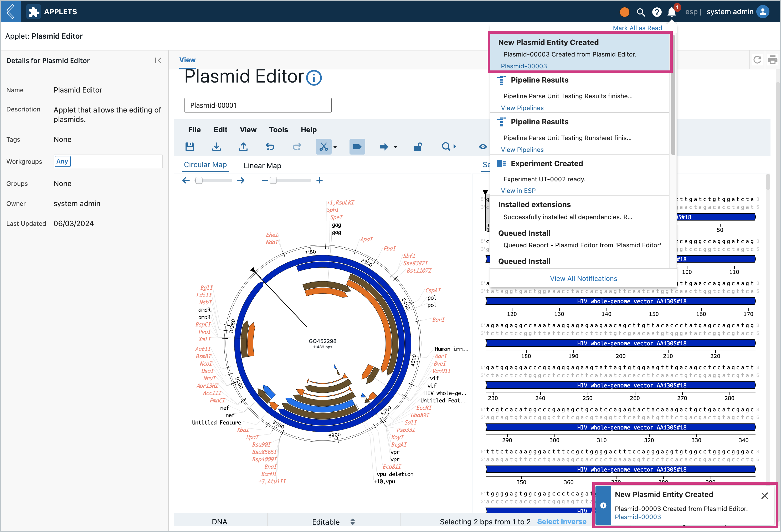This screenshot has height=532, width=781.
Task: Click the upload tool icon
Action: [243, 146]
